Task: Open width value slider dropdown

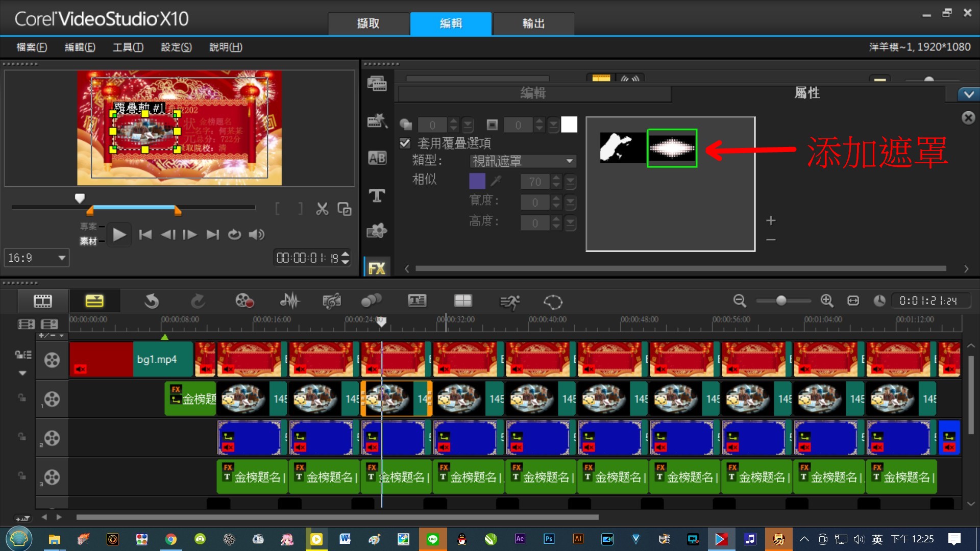Action: (x=570, y=203)
